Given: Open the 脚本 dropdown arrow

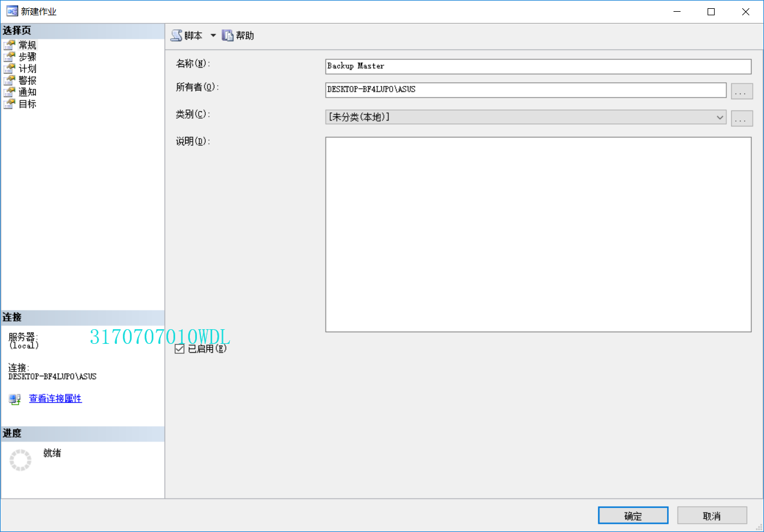Looking at the screenshot, I should pyautogui.click(x=213, y=35).
